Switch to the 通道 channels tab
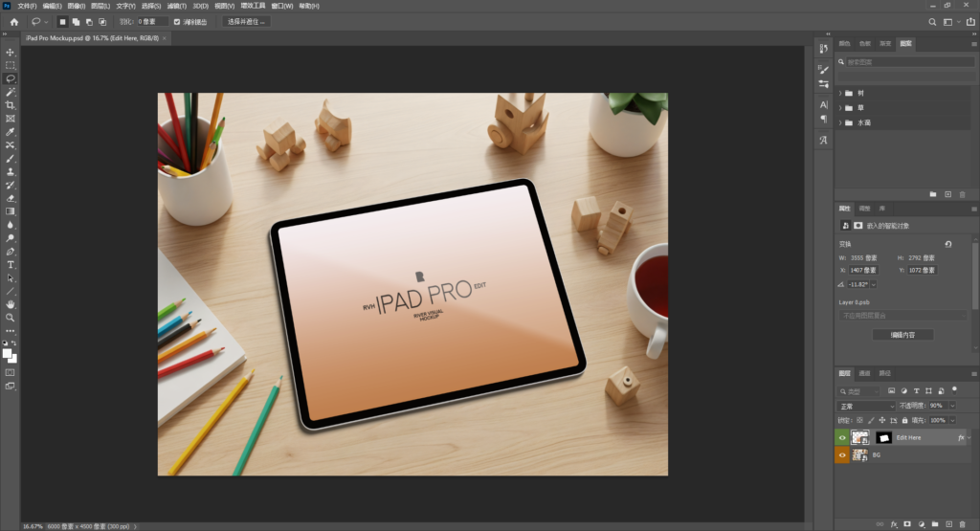The height and width of the screenshot is (531, 980). pyautogui.click(x=864, y=373)
